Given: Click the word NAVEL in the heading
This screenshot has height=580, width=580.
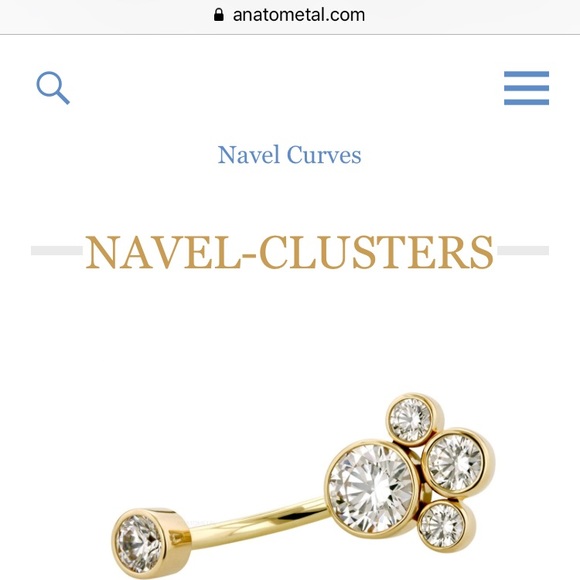Looking at the screenshot, I should tap(163, 252).
